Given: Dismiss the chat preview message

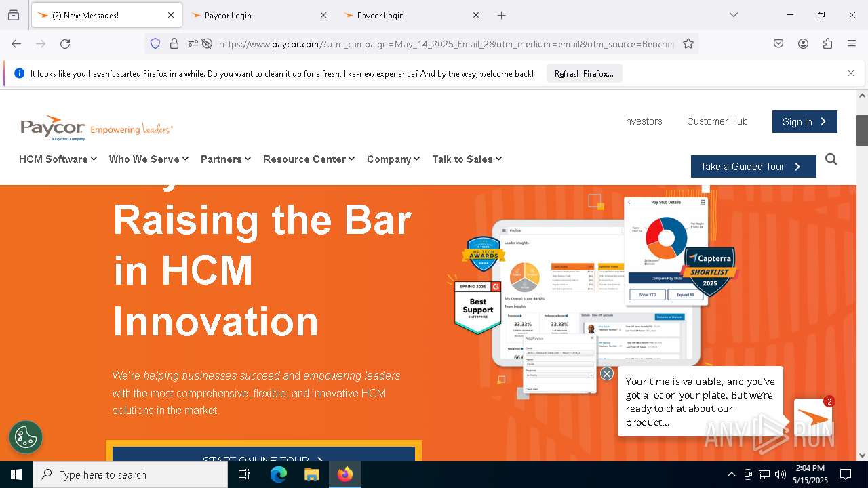Looking at the screenshot, I should pos(607,373).
